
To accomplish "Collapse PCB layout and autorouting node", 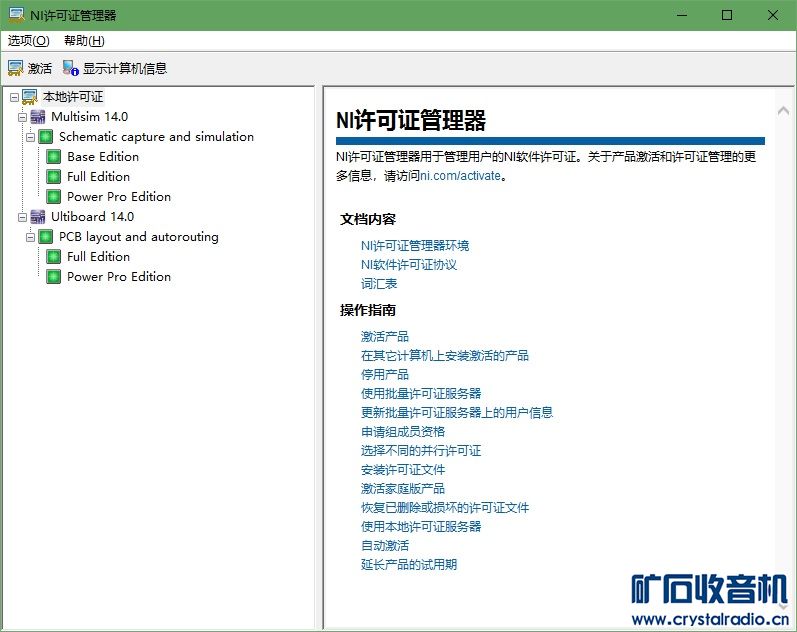I will 30,237.
